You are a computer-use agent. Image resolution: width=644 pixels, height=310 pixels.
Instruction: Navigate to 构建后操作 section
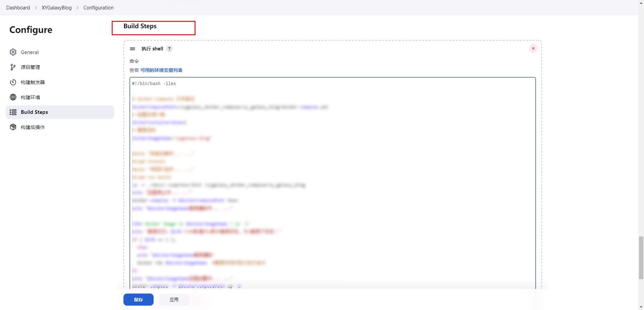click(33, 127)
